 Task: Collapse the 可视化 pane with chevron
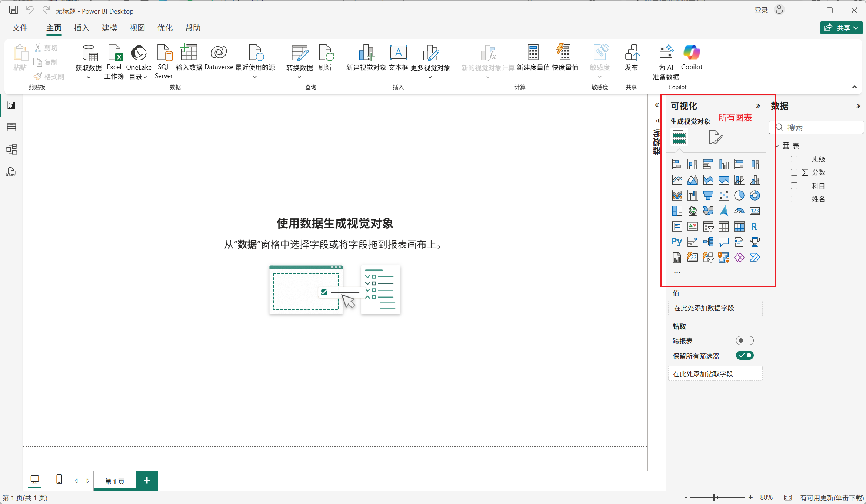click(758, 106)
